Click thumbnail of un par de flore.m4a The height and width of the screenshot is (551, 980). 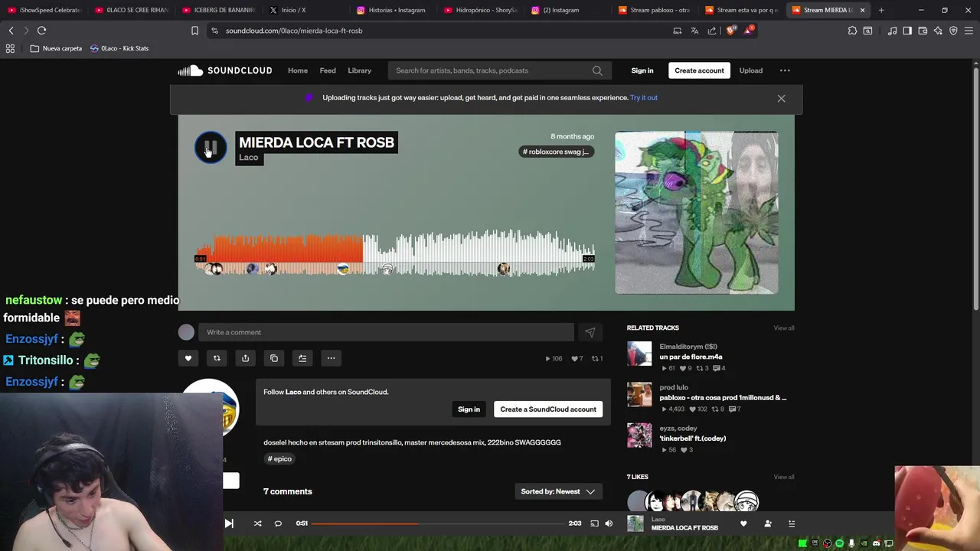(x=639, y=354)
